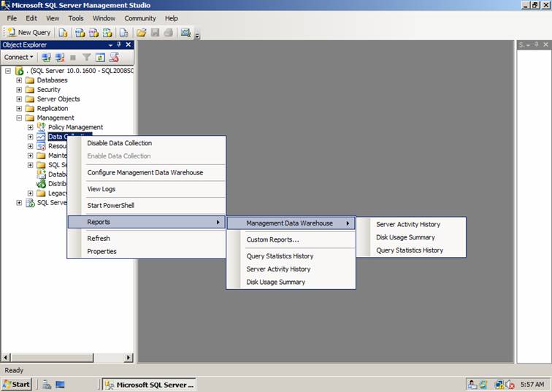Click the Stop square icon
The width and height of the screenshot is (552, 392).
pyautogui.click(x=73, y=58)
